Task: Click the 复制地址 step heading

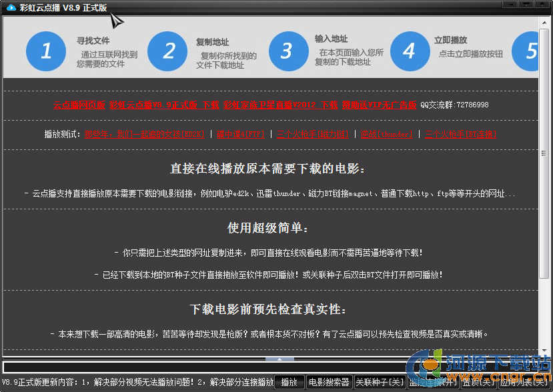Action: (213, 42)
